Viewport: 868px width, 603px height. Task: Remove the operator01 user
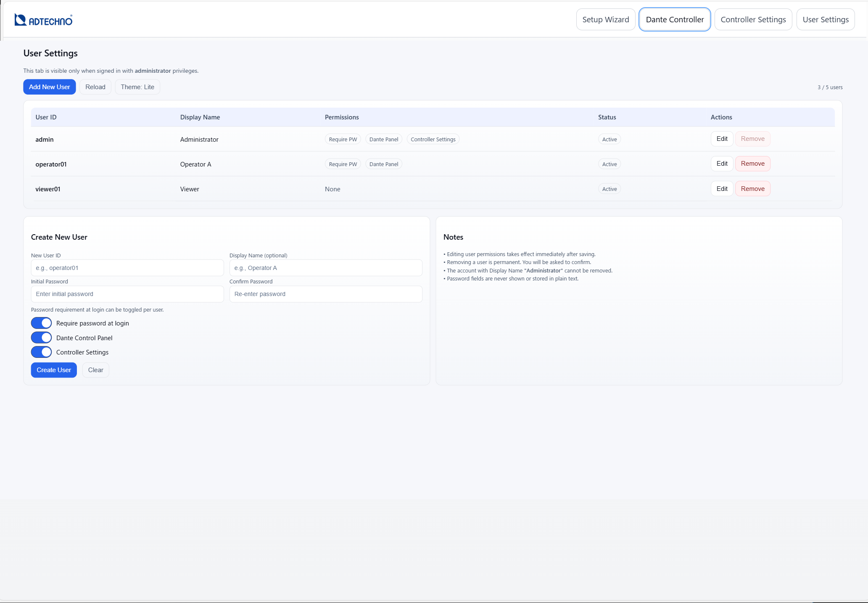pyautogui.click(x=752, y=164)
